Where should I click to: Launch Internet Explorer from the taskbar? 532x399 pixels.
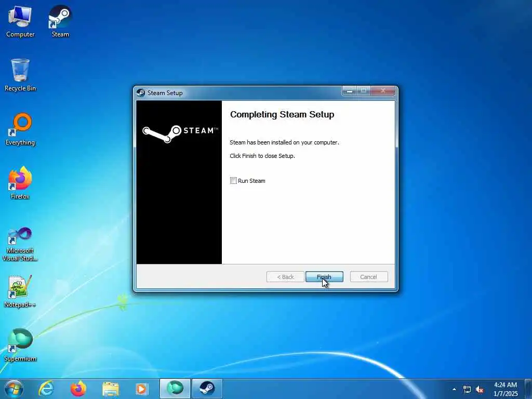point(46,389)
